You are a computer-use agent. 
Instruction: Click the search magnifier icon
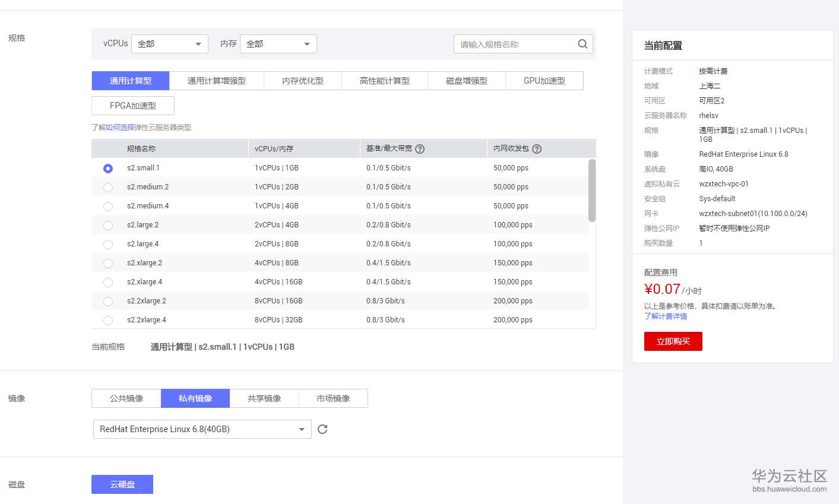click(x=582, y=43)
